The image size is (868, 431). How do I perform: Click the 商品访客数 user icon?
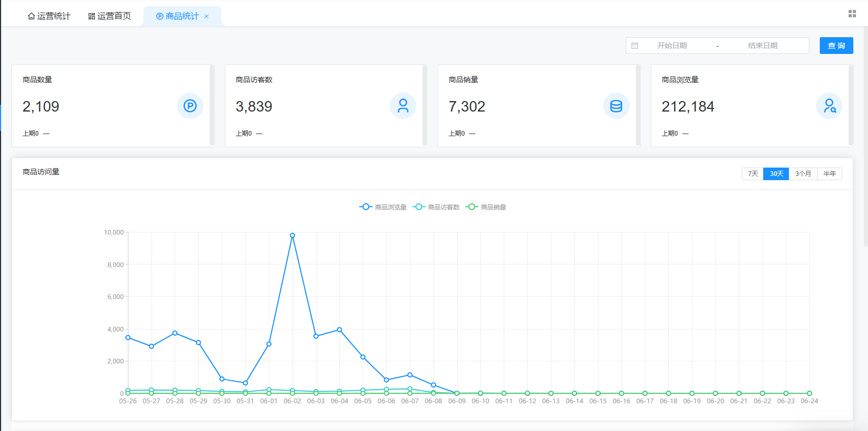point(403,106)
